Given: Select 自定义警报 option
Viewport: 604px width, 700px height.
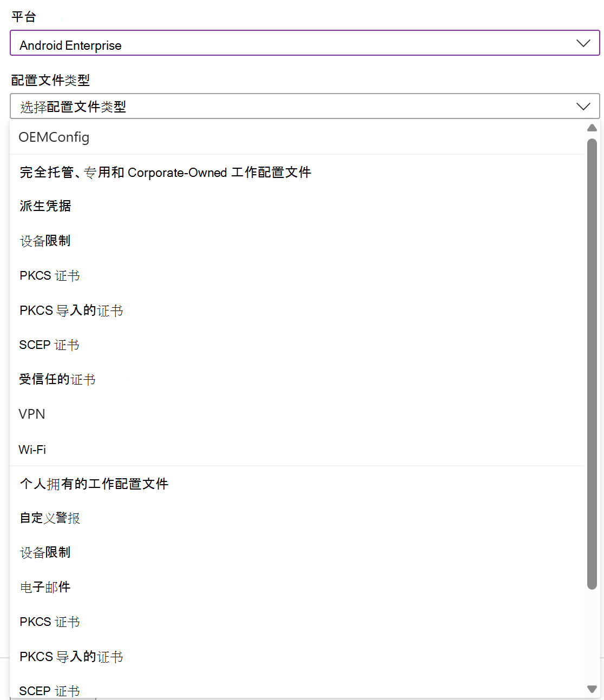Looking at the screenshot, I should pos(297,518).
